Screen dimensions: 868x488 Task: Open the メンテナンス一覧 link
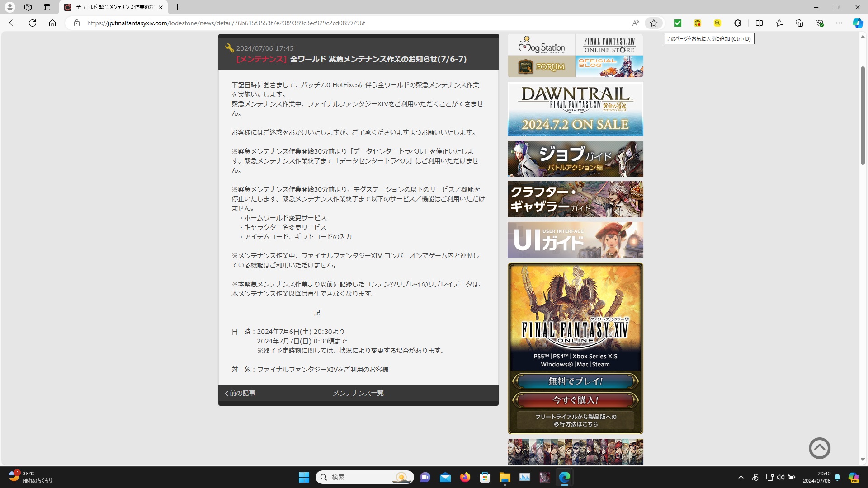coord(358,393)
